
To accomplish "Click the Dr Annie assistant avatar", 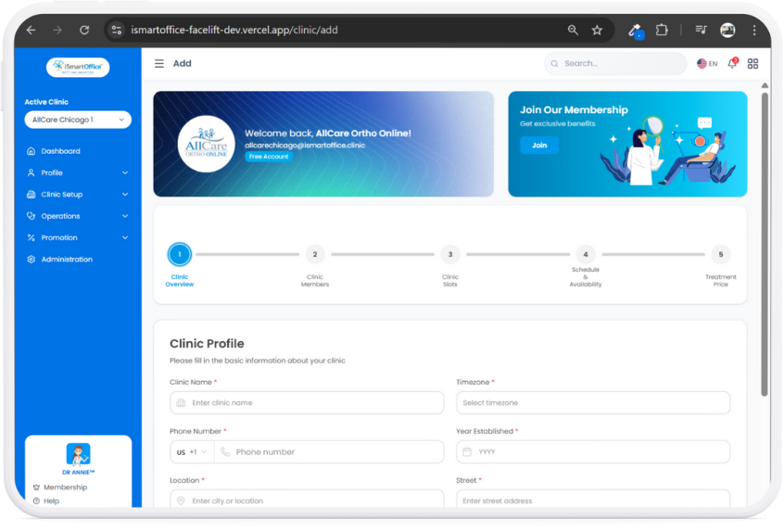I will coord(78,454).
